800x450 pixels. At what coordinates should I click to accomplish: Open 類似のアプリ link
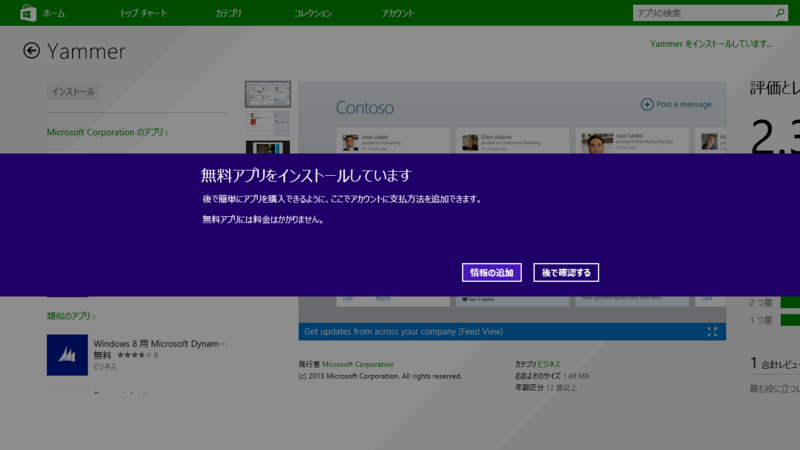coord(71,316)
